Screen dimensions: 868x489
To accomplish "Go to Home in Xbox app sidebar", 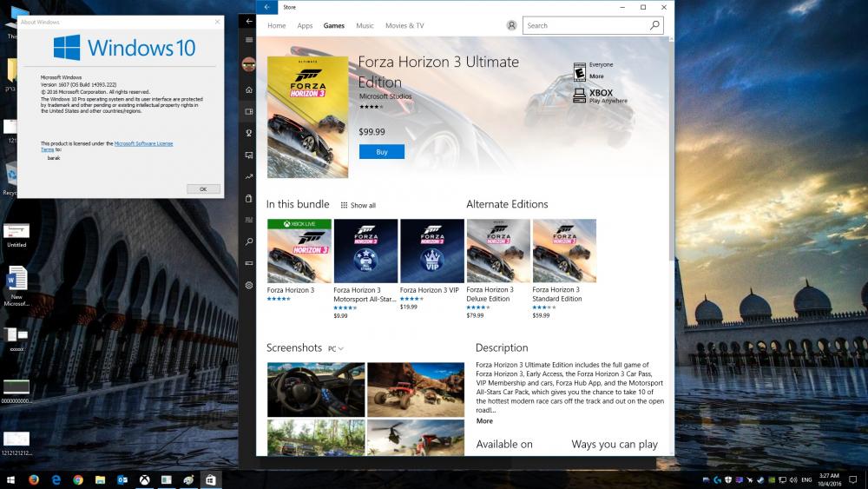I will coord(249,89).
